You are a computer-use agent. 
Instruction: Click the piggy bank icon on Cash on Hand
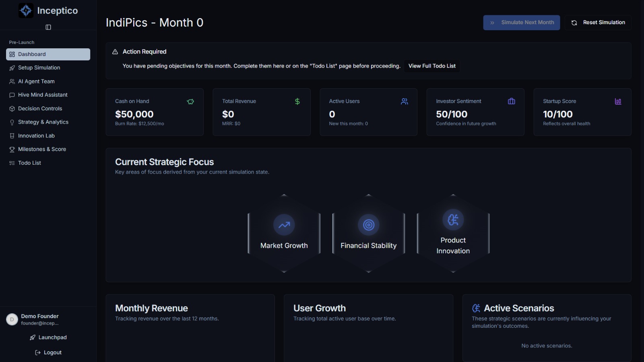190,101
